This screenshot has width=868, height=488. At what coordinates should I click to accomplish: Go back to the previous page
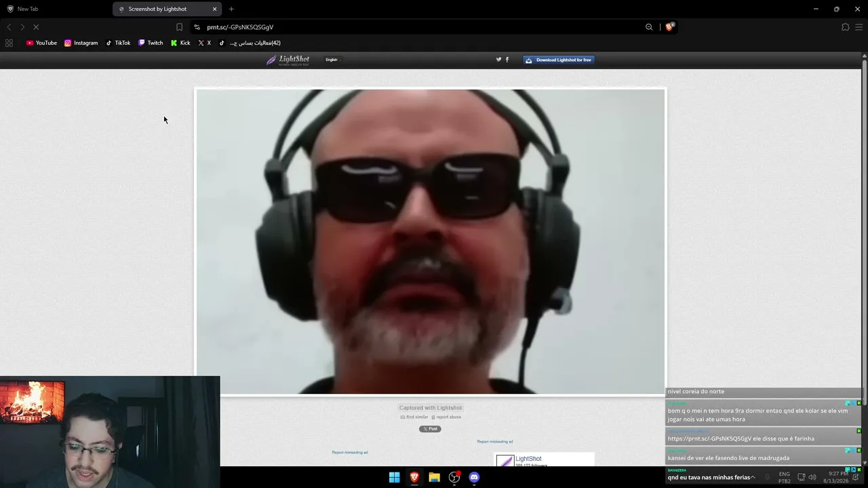click(9, 27)
